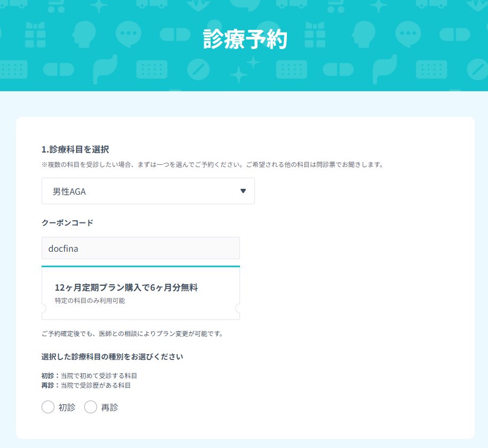Image resolution: width=488 pixels, height=448 pixels.
Task: Select the 再診 radio button
Action: 91,407
